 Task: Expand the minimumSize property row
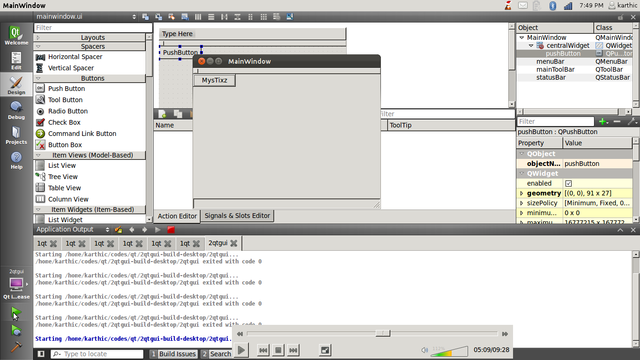[x=521, y=213]
